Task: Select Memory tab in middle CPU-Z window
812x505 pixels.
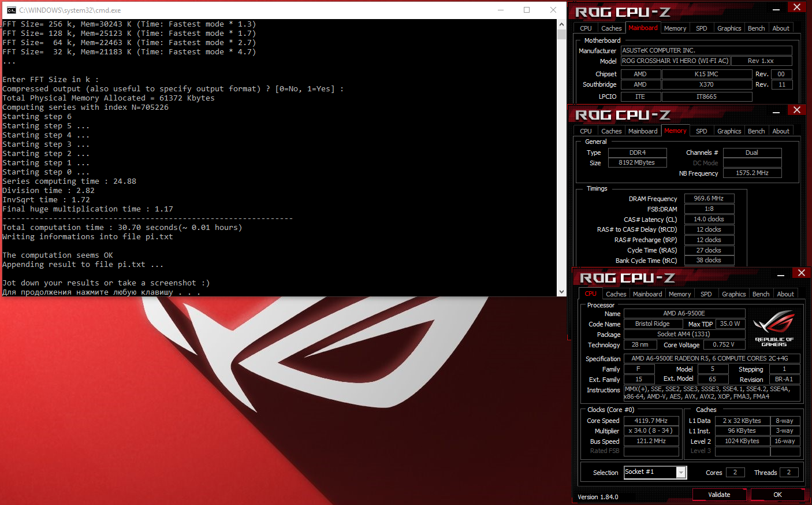Action: click(675, 131)
